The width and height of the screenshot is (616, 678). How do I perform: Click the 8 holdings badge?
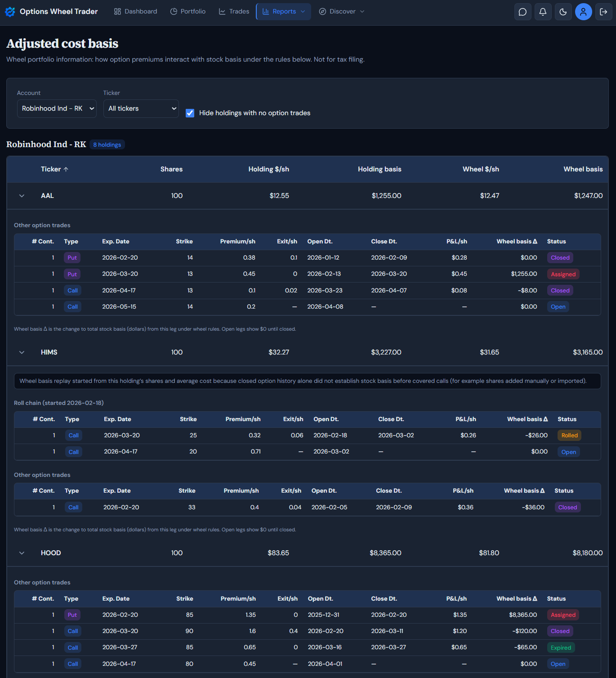[x=107, y=145]
